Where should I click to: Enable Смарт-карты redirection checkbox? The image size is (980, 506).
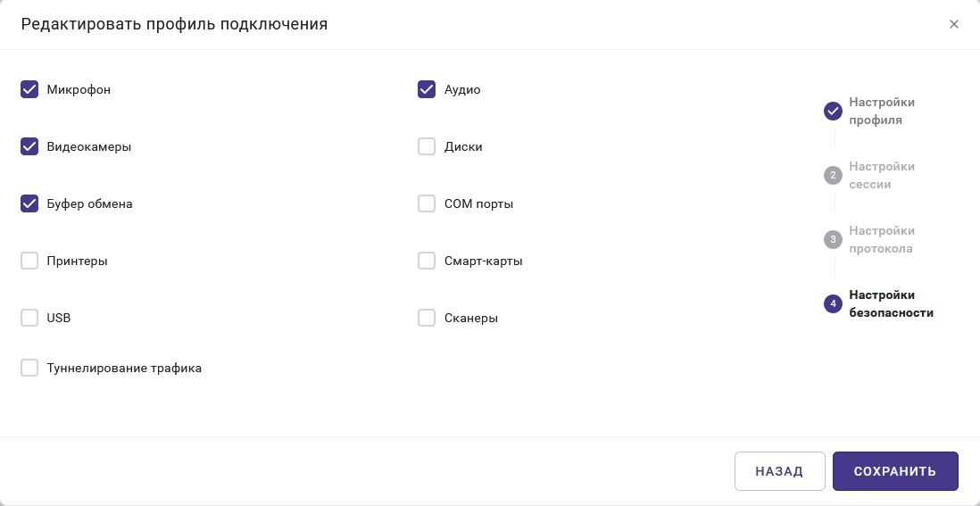point(427,261)
